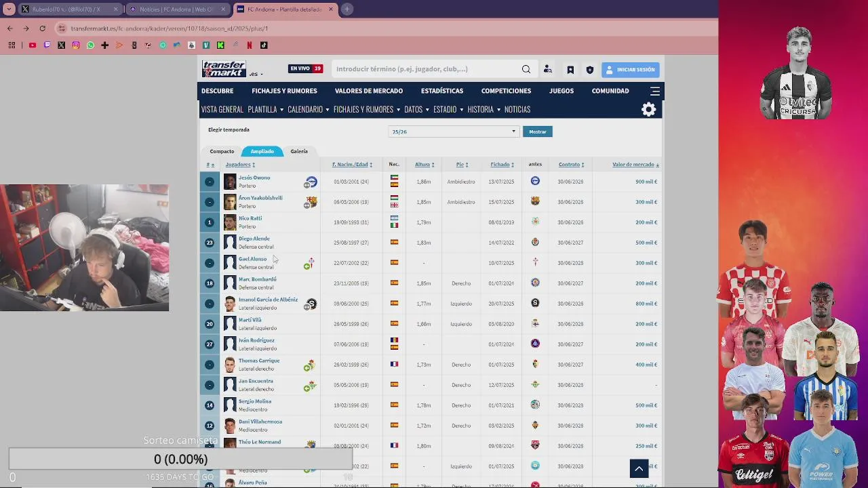Switch to the Ampliado view tab
The height and width of the screenshot is (488, 868).
[262, 151]
